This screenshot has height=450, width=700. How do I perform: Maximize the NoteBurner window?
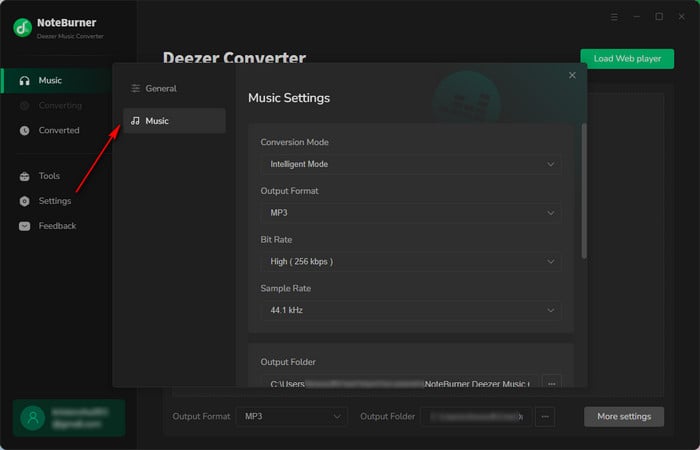[x=659, y=17]
